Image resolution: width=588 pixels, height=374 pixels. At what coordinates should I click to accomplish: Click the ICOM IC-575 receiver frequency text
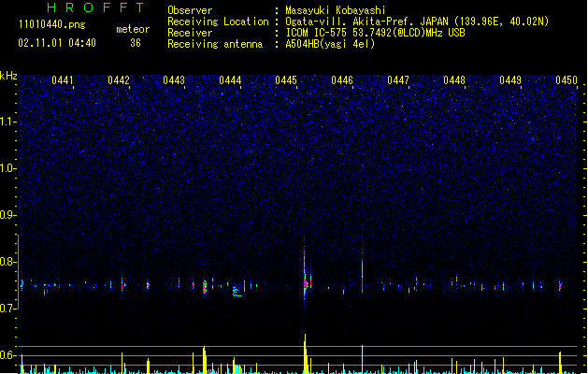pyautogui.click(x=376, y=33)
